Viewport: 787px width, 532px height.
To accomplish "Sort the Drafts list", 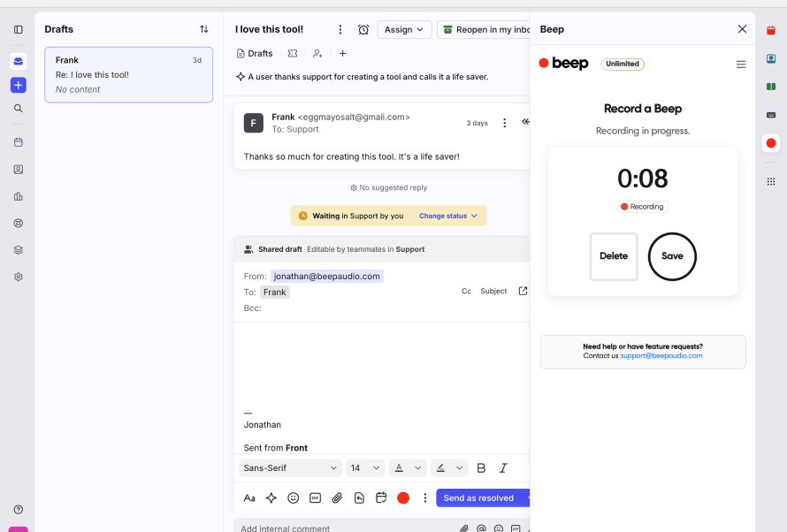I will 203,29.
